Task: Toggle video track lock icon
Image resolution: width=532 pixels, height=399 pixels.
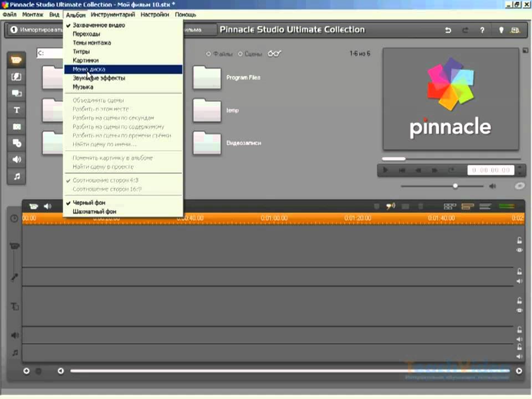Action: click(519, 241)
